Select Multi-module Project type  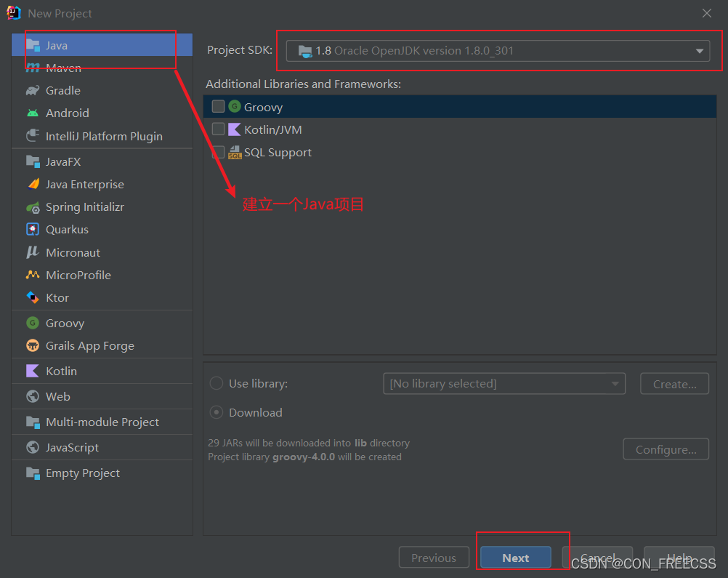(102, 422)
